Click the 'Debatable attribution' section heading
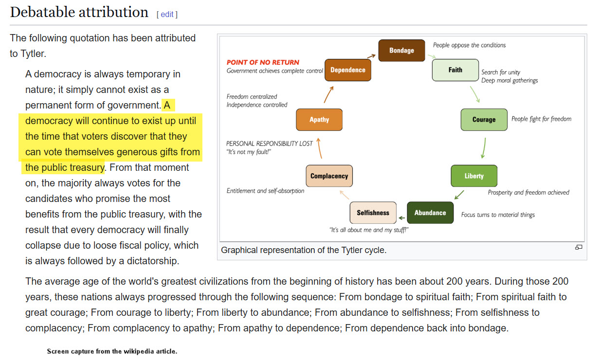 click(x=79, y=12)
